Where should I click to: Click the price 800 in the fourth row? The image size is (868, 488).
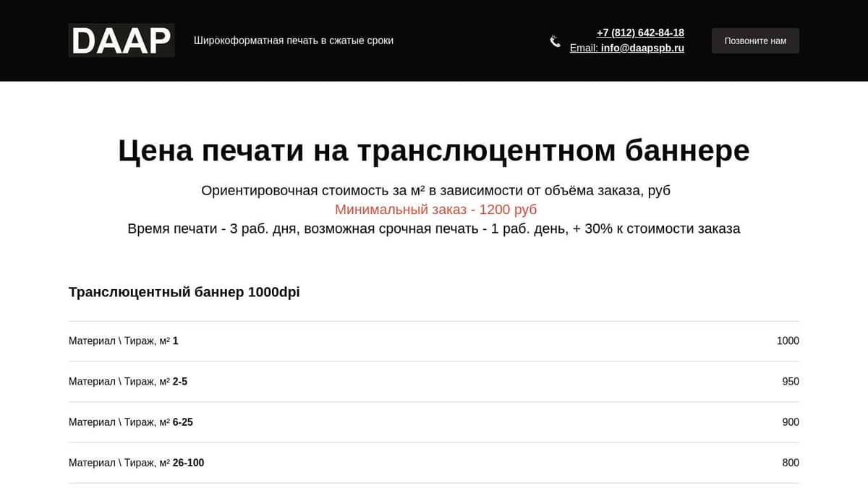790,463
